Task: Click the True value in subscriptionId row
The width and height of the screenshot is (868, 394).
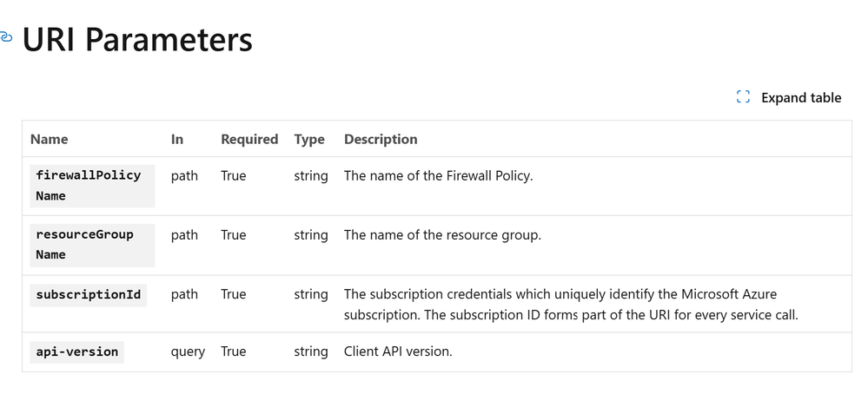Action: click(234, 294)
